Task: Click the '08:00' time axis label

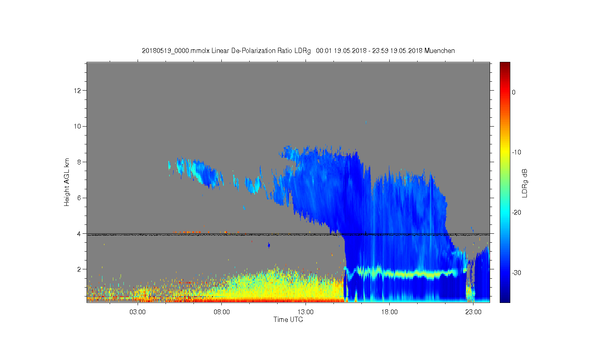Action: coord(222,312)
